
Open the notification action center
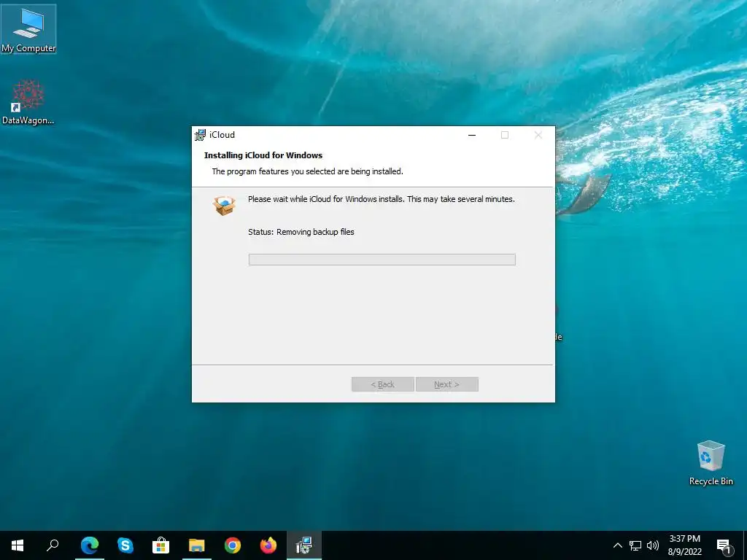724,545
